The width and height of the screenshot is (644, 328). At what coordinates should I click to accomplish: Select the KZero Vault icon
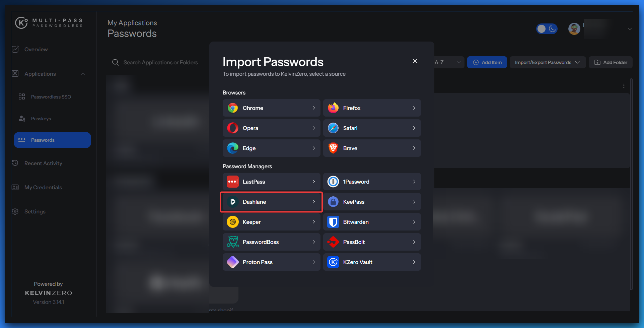tap(333, 262)
